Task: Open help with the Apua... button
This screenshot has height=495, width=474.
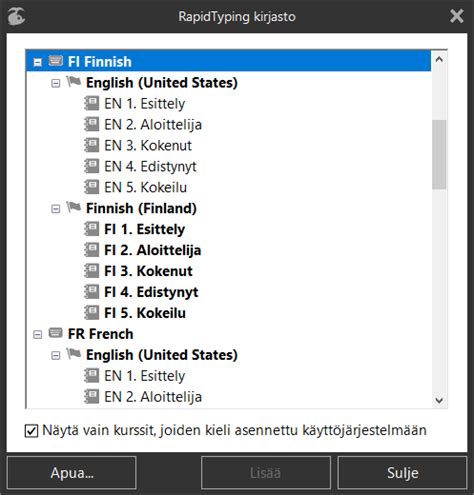Action: click(72, 473)
